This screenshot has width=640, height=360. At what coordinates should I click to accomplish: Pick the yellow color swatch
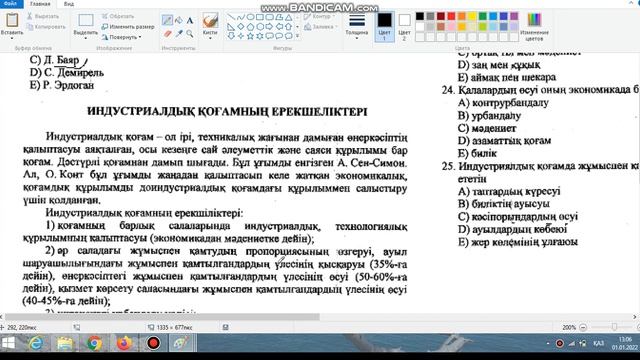(x=472, y=16)
